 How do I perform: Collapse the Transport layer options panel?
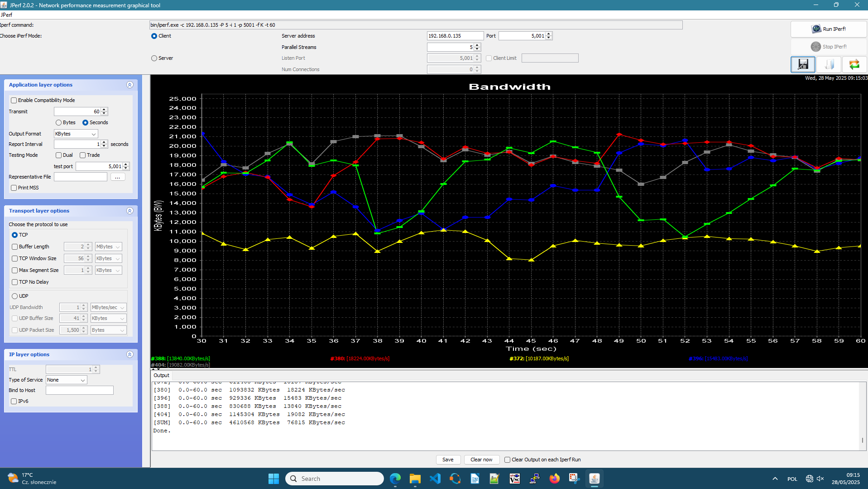pyautogui.click(x=130, y=211)
